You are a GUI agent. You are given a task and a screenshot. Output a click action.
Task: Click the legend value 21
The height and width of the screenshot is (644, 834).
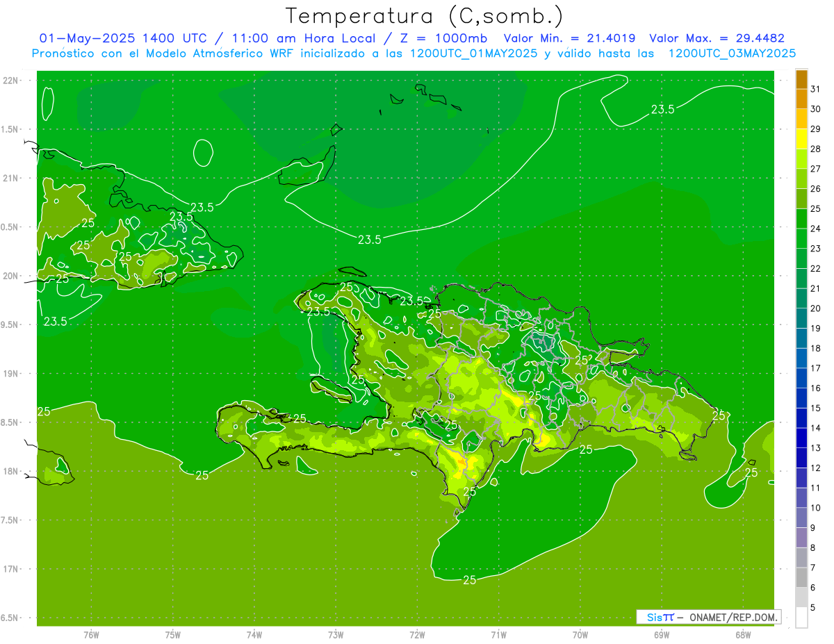pyautogui.click(x=815, y=288)
